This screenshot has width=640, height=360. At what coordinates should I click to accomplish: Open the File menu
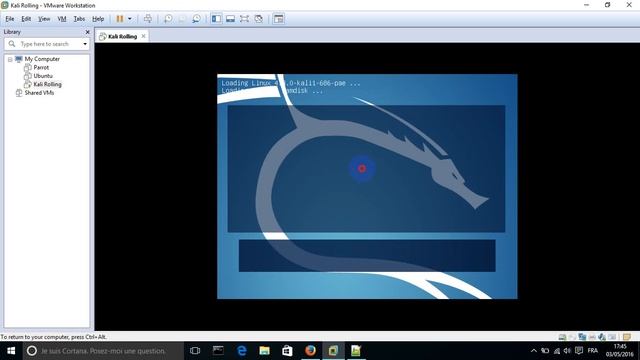(x=10, y=19)
